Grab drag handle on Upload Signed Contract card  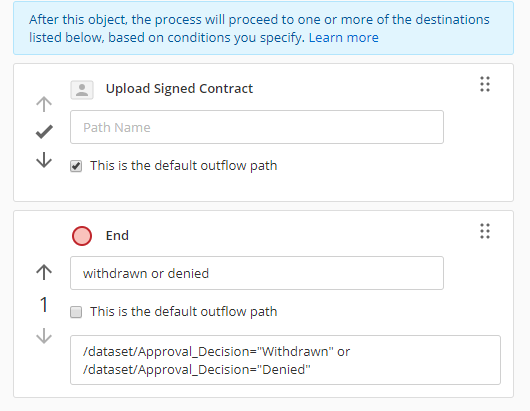[x=485, y=84]
